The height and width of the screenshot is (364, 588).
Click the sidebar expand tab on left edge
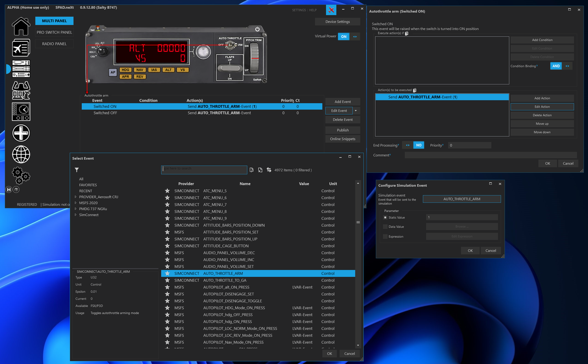(8, 69)
